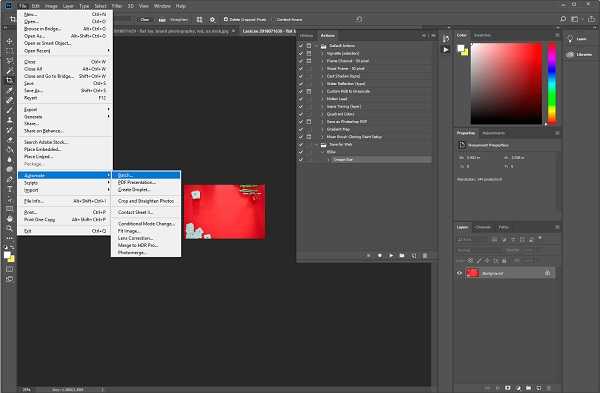The image size is (600, 393).
Task: Collapse the Default Actions folder
Action: point(317,46)
